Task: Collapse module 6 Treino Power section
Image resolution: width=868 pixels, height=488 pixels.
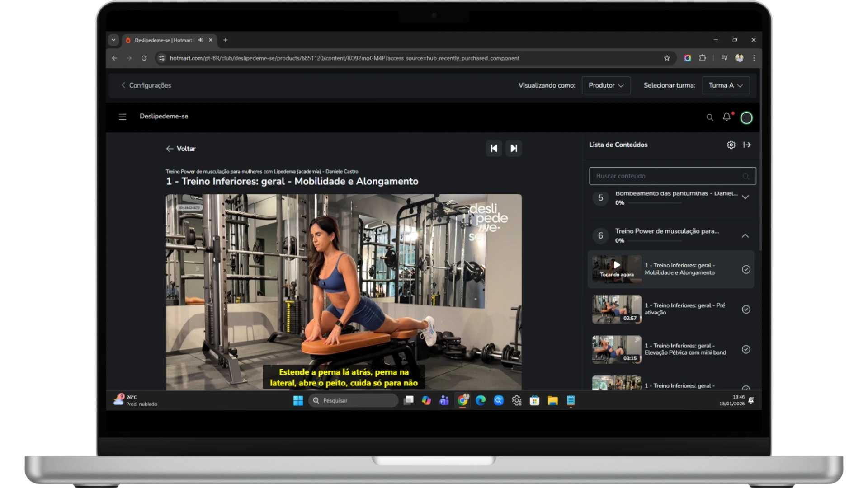Action: (745, 236)
